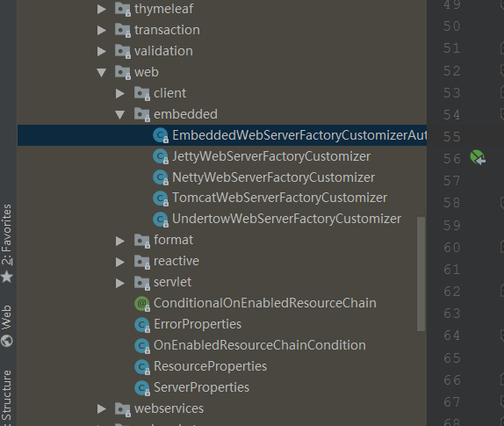This screenshot has width=504, height=426.
Task: Expand the reactive package node
Action: [120, 262]
